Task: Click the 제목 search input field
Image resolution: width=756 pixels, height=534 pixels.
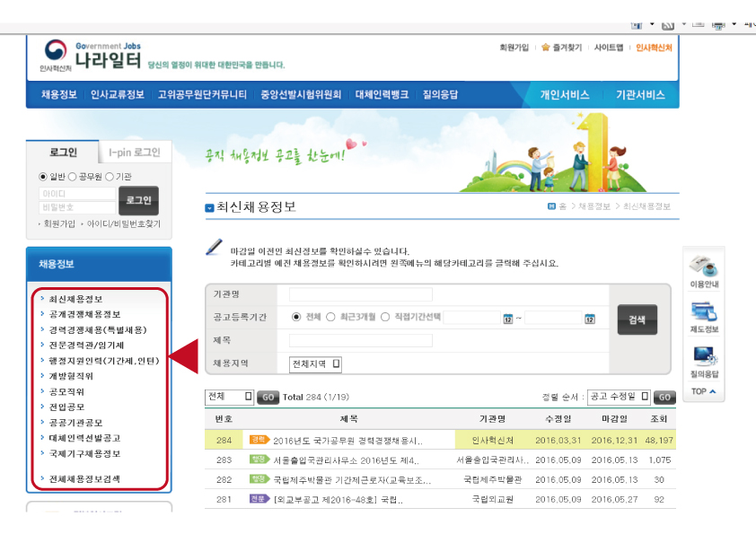Action: tap(361, 340)
